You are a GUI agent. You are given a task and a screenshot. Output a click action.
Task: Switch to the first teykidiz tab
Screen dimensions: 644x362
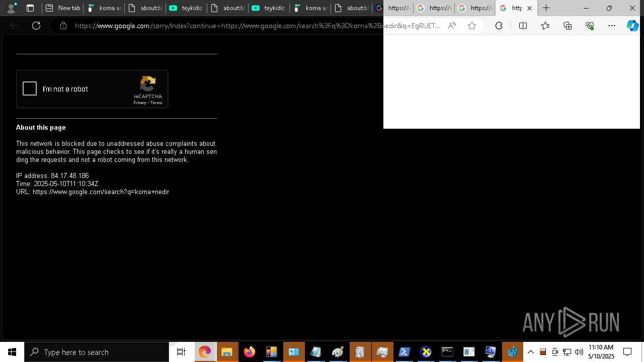coord(186,8)
